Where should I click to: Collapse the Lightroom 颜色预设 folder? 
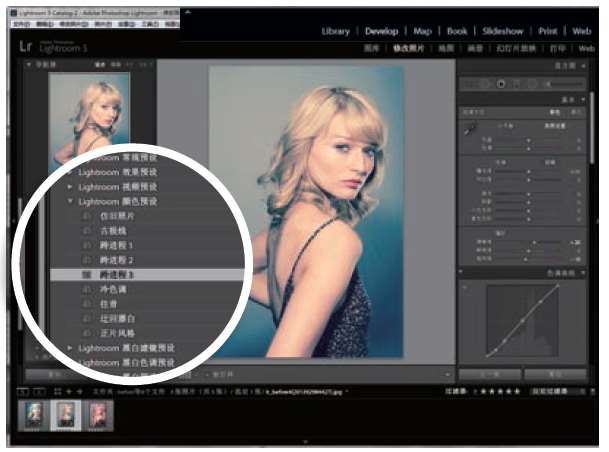tap(70, 201)
